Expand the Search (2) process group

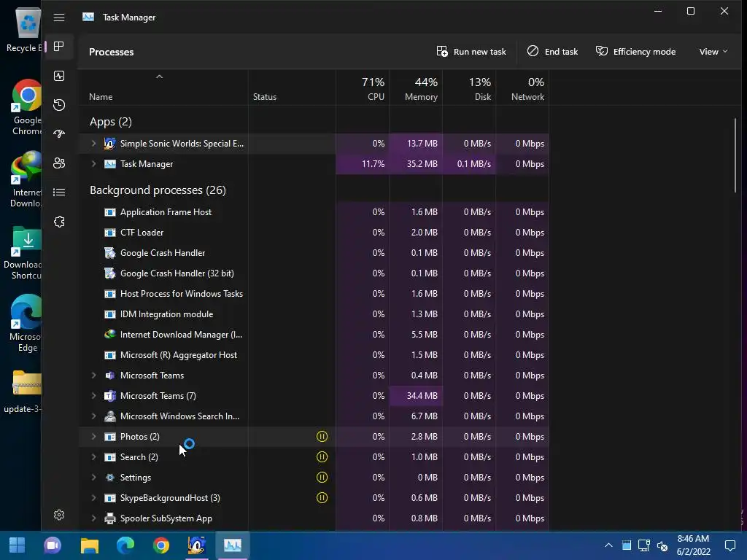click(x=94, y=456)
